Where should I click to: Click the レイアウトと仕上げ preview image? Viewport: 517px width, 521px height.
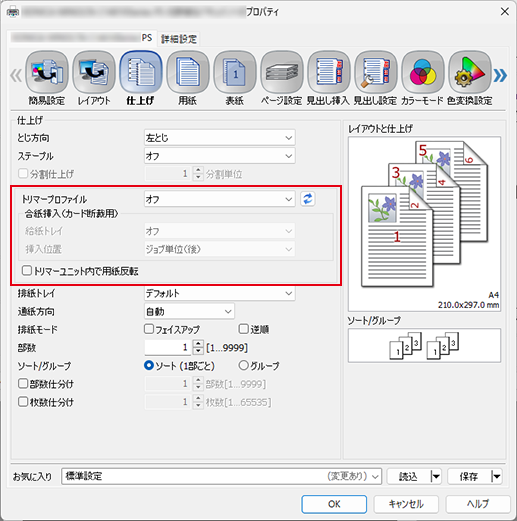pyautogui.click(x=424, y=224)
